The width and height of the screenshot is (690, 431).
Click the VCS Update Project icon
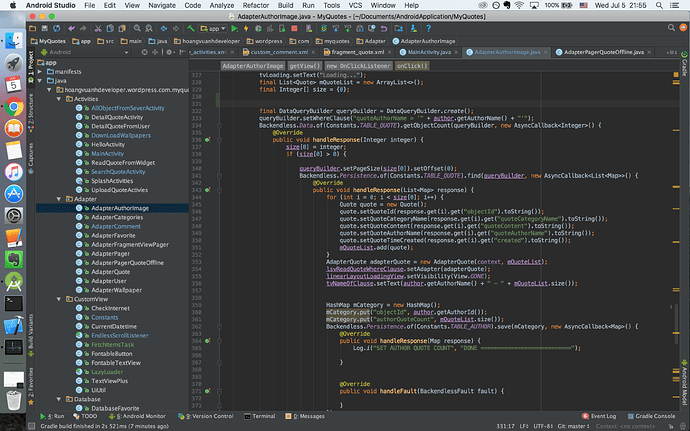tap(336, 29)
